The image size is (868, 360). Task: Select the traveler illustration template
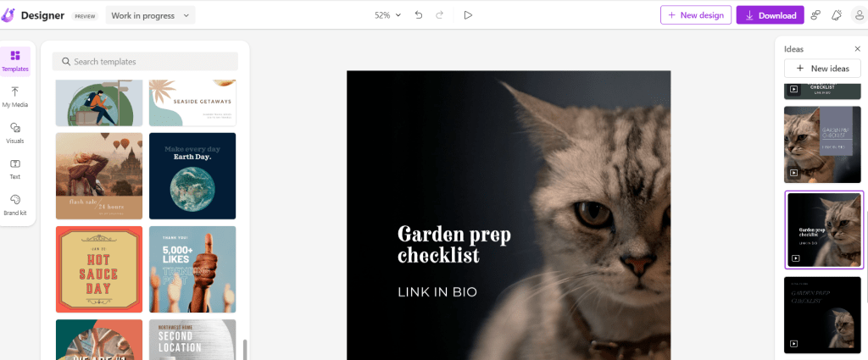tap(99, 102)
